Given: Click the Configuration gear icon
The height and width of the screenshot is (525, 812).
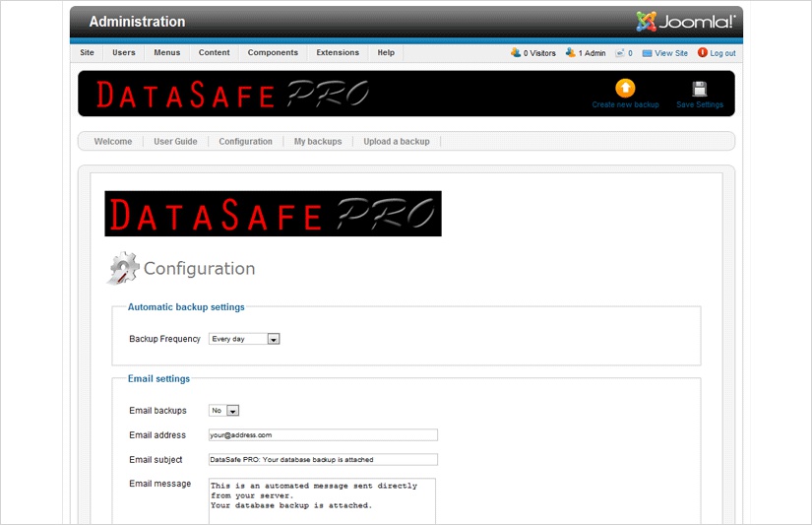Looking at the screenshot, I should tap(123, 268).
